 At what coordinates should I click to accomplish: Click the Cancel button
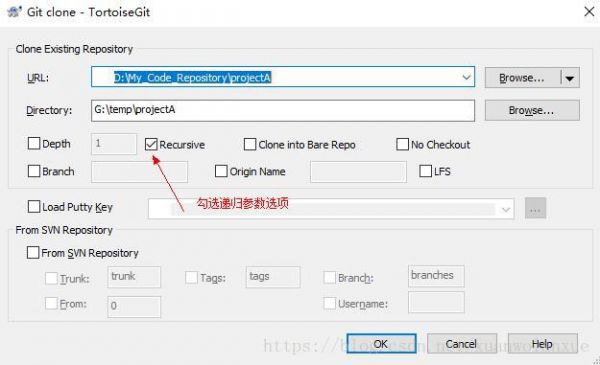tap(462, 344)
